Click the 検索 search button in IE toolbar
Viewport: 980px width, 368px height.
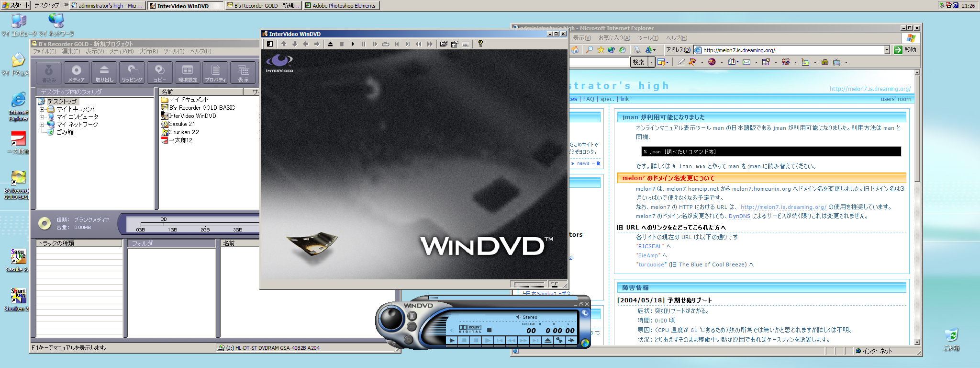click(x=639, y=62)
